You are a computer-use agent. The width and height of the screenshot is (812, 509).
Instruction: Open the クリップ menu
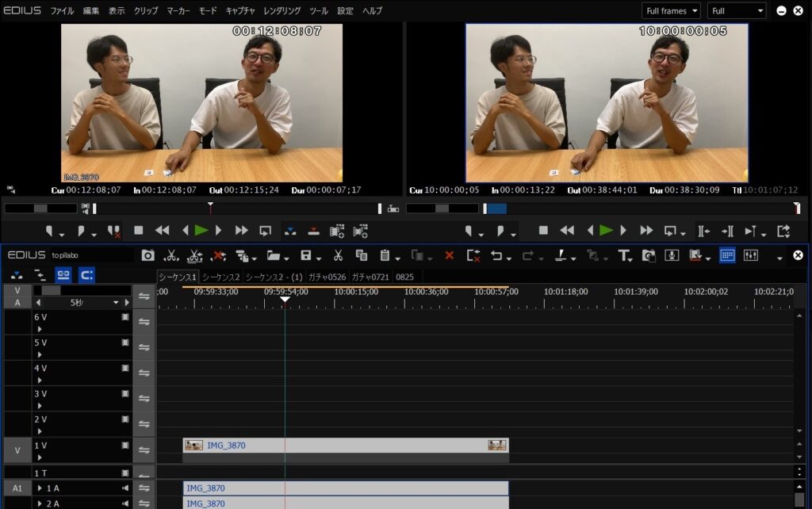[146, 11]
